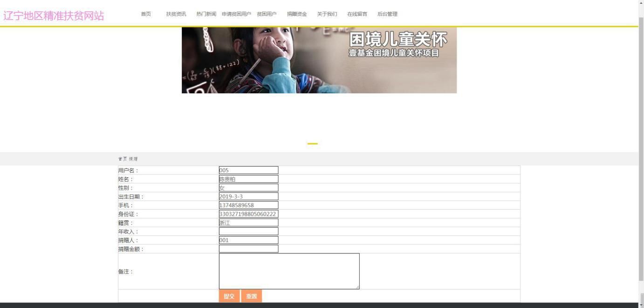Go to 扶贫资讯 in the navigation
644x308 pixels.
[x=176, y=14]
